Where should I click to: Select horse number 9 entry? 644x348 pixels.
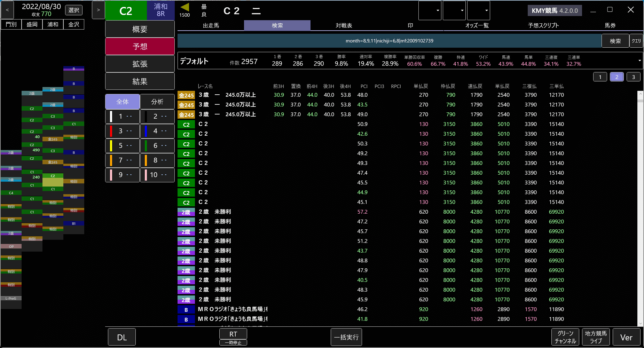[x=123, y=175]
